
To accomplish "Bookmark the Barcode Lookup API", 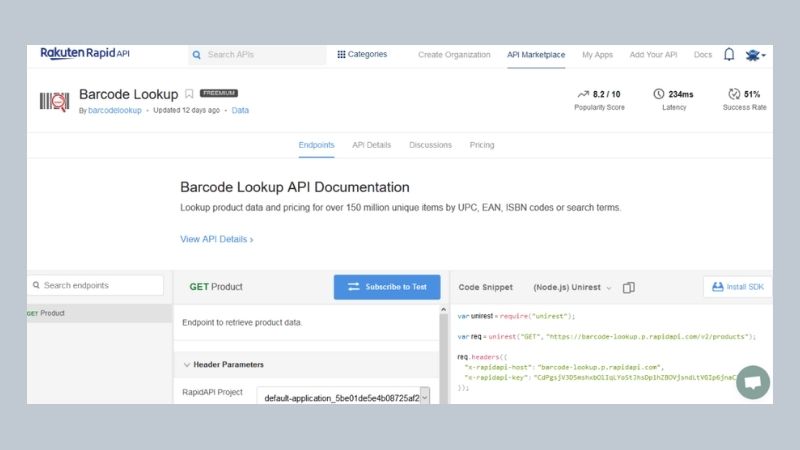I will coord(189,94).
